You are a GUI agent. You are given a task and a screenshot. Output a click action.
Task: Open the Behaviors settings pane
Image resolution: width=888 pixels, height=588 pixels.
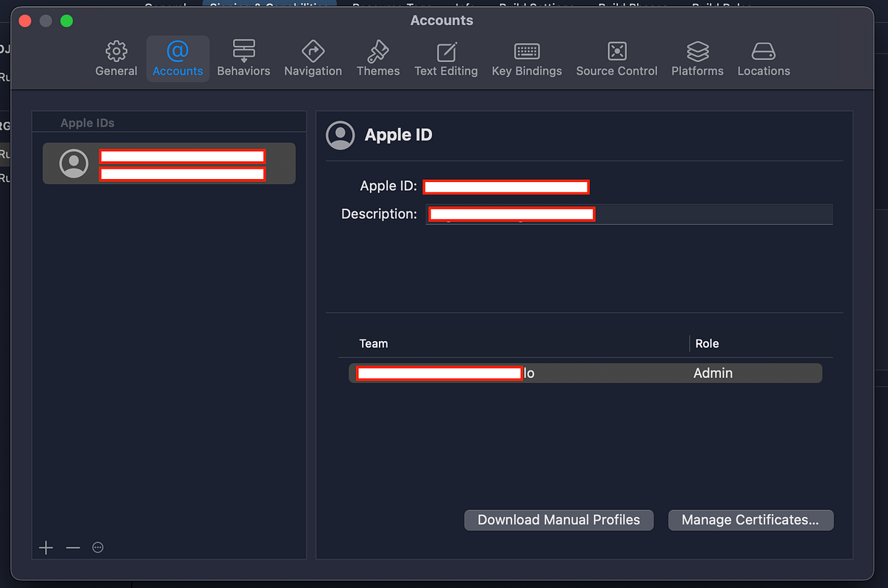pos(243,58)
